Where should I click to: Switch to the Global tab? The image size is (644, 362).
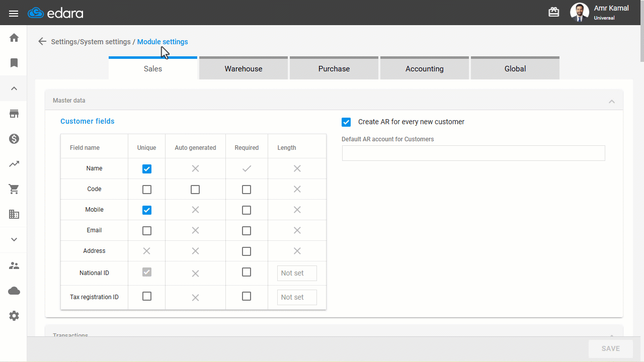515,68
